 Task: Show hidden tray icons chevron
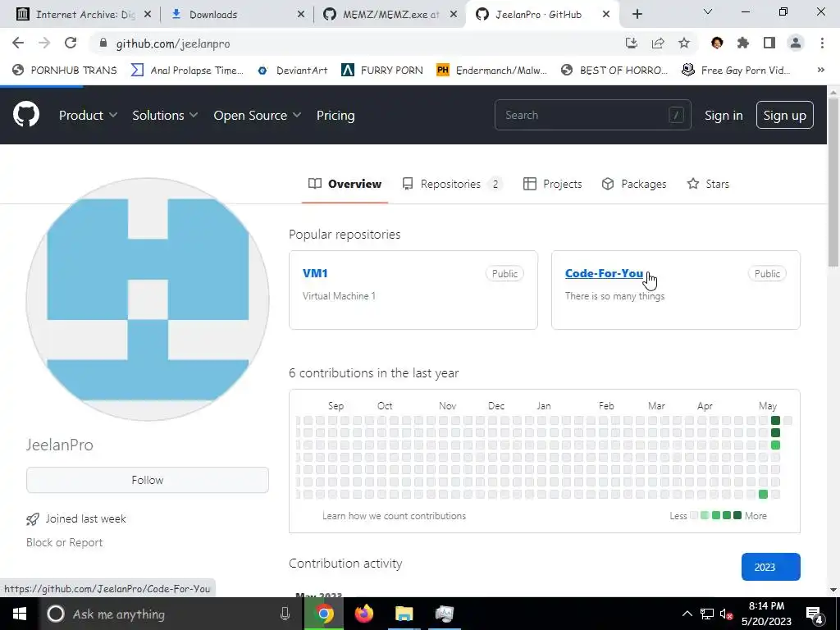(x=687, y=614)
